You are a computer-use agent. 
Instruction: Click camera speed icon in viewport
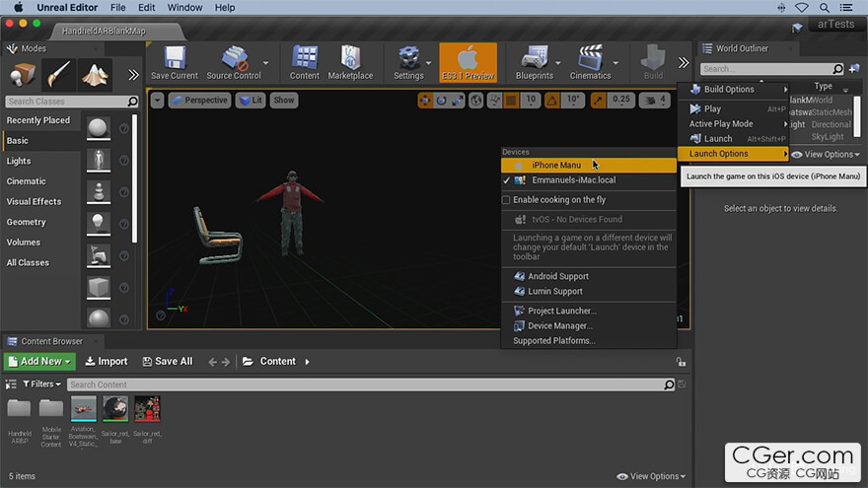tap(650, 101)
